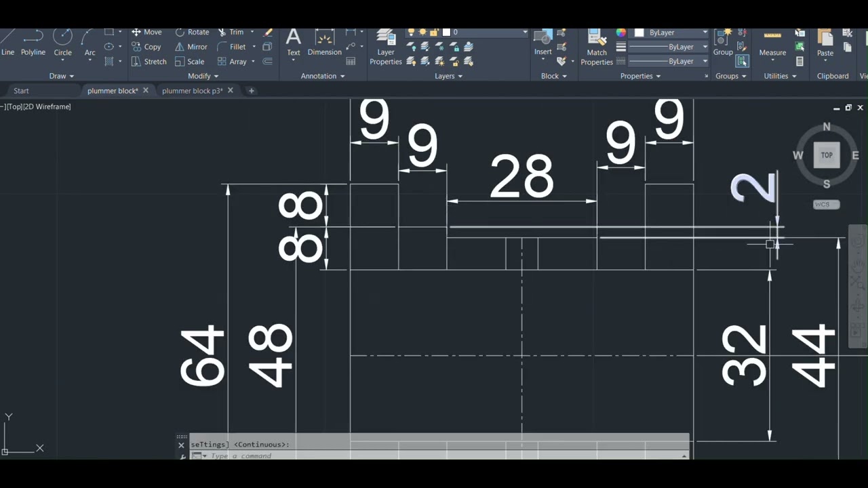Click the Fillet tool
This screenshot has width=868, height=488.
click(232, 47)
